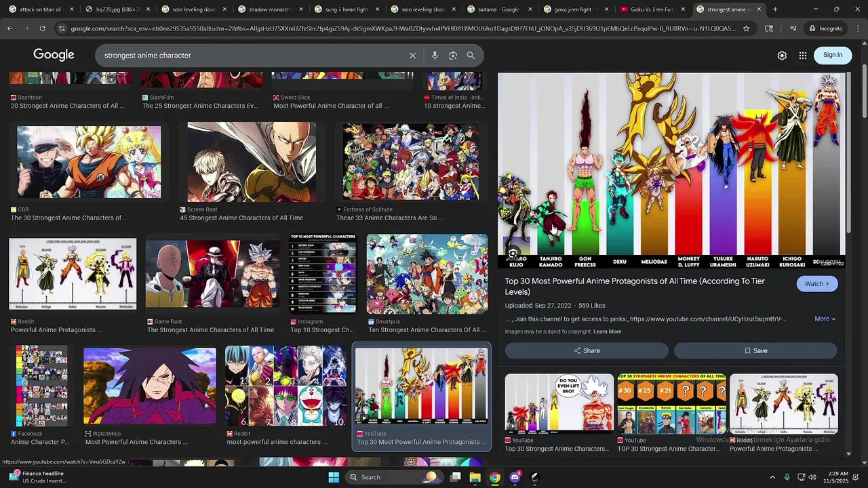Expand description with the More chevron
Screen dimensions: 868x488
[x=825, y=319]
